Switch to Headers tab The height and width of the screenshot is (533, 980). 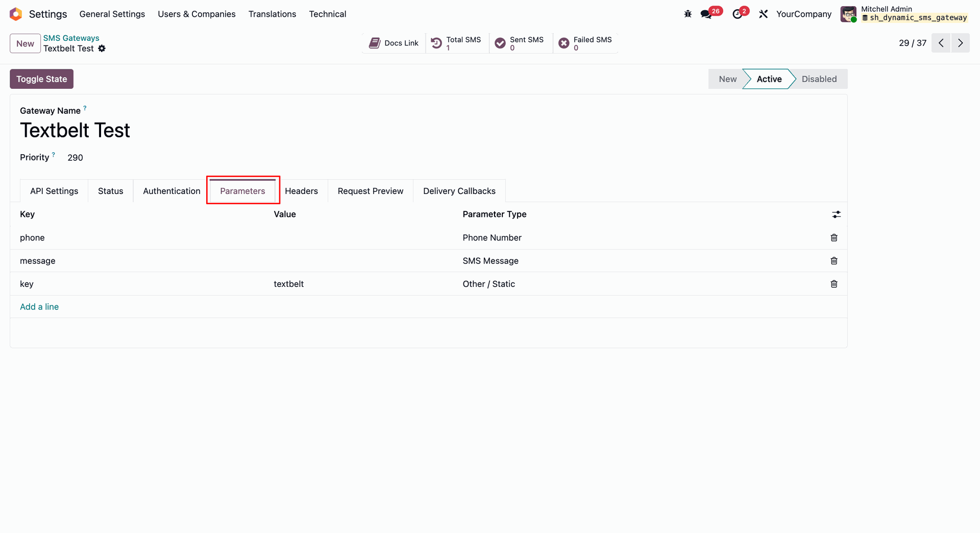[301, 191]
